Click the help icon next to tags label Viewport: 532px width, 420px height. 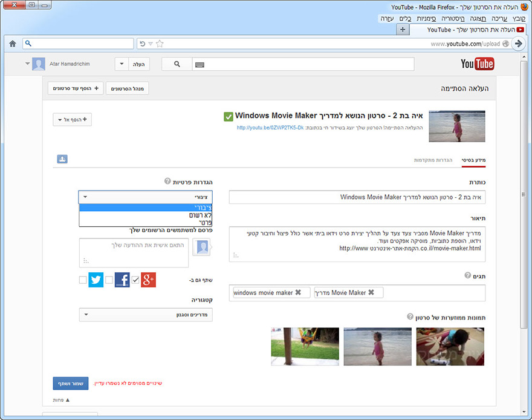point(467,275)
